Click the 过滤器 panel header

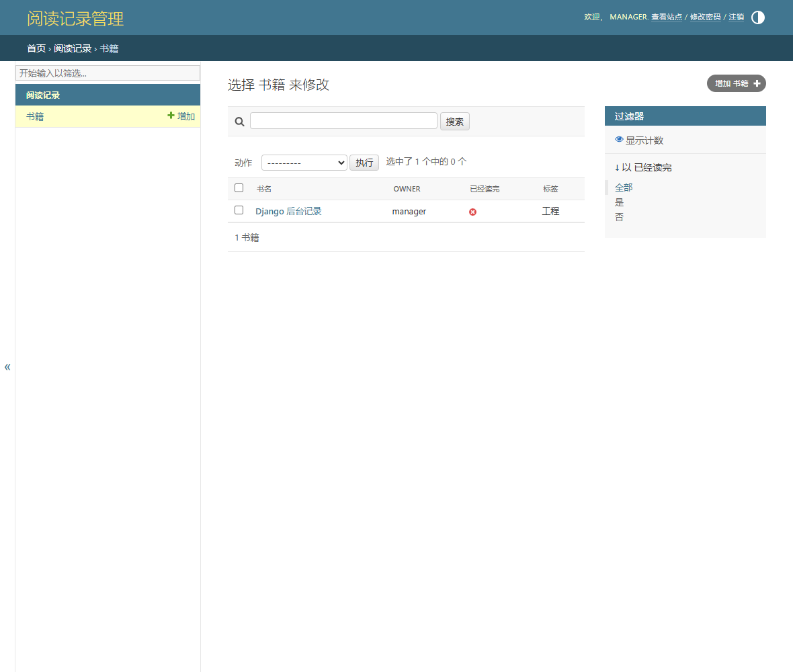point(685,116)
